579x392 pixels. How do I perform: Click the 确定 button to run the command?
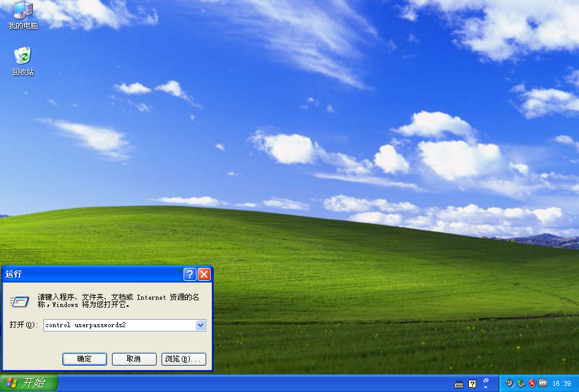(x=84, y=359)
